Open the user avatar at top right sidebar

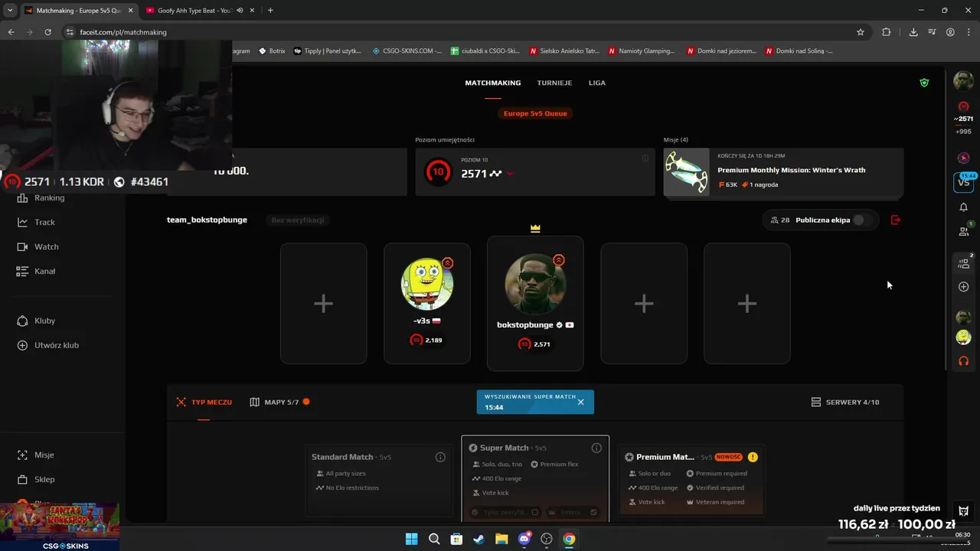pyautogui.click(x=963, y=80)
